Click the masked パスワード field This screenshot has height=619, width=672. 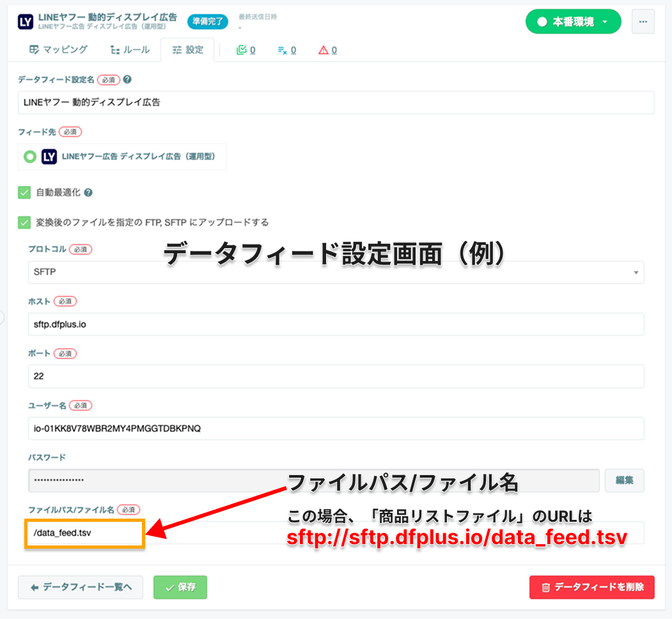point(314,480)
